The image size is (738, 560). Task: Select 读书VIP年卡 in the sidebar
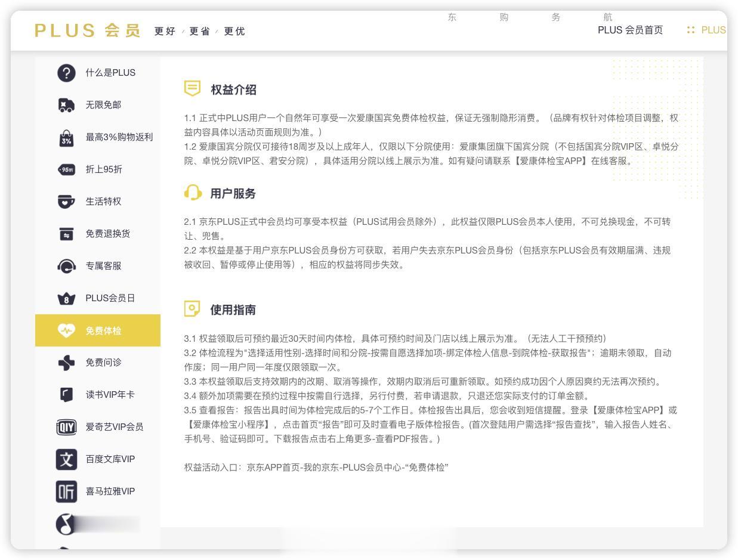point(98,395)
